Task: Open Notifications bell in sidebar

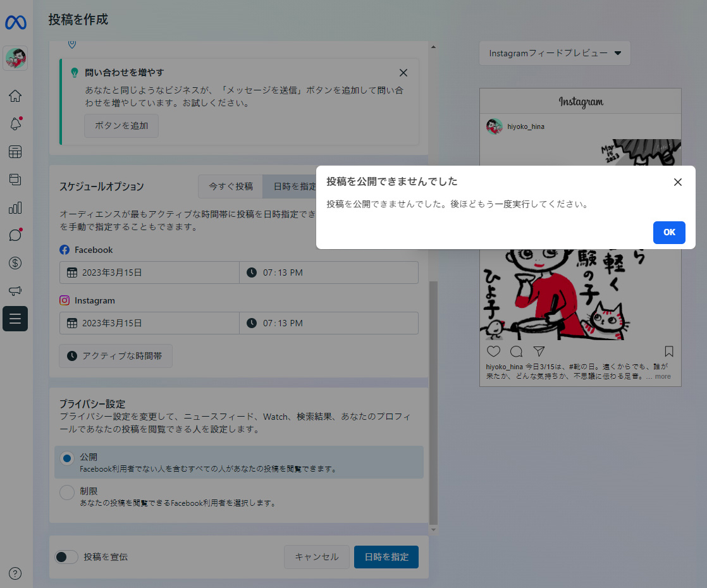Action: pyautogui.click(x=15, y=124)
